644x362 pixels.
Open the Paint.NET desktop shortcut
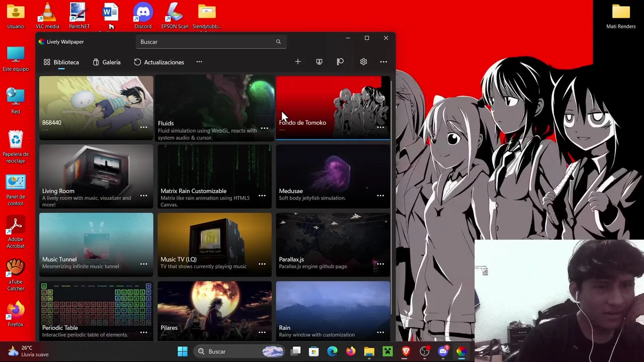click(79, 15)
